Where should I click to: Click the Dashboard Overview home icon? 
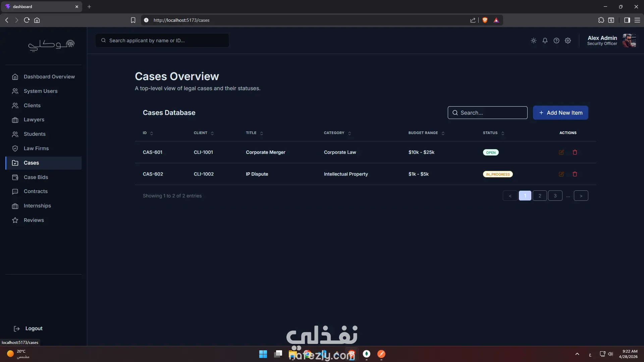click(15, 77)
